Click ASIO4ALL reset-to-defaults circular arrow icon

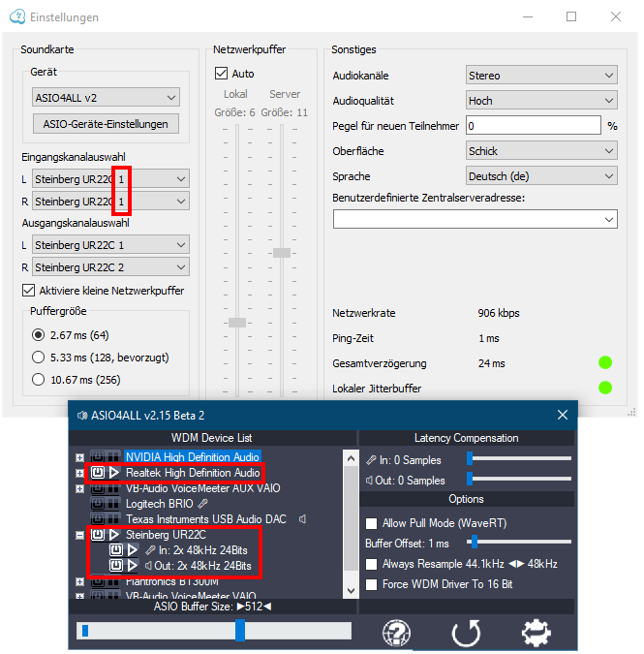click(x=466, y=633)
